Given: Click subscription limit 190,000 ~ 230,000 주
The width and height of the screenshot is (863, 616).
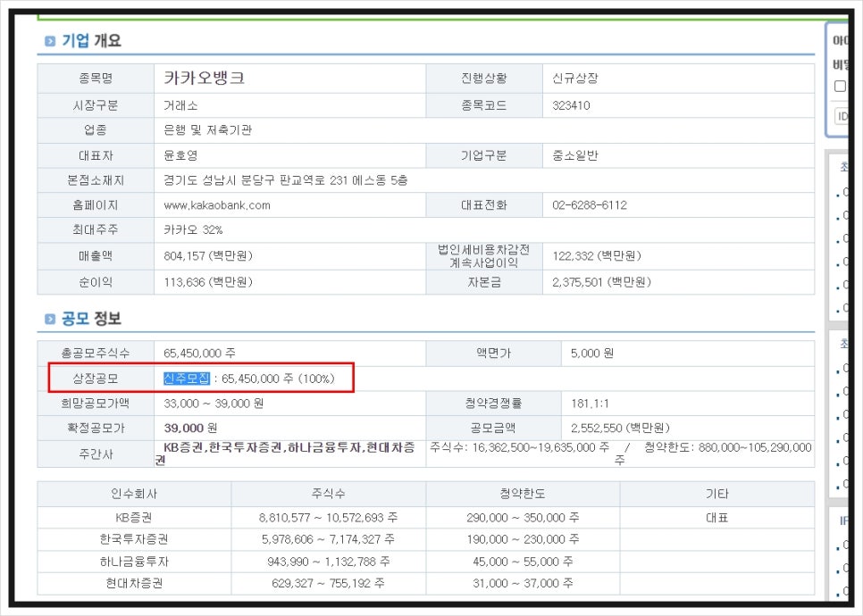Looking at the screenshot, I should tap(523, 539).
